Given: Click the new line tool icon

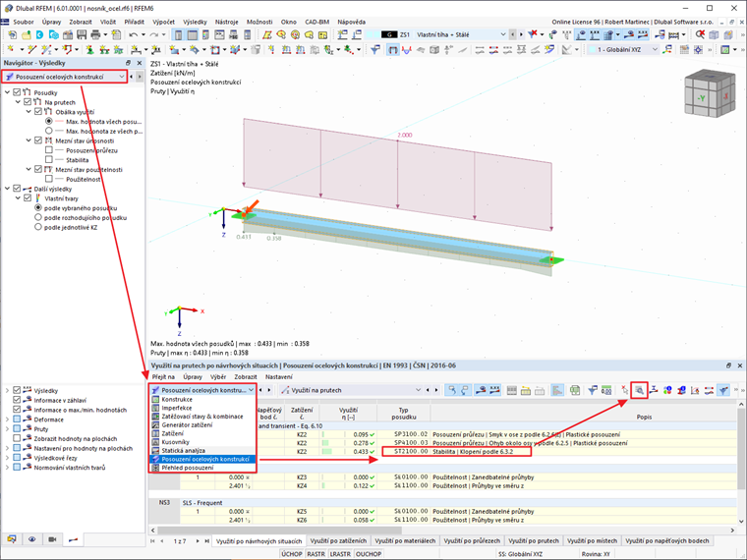Looking at the screenshot, I should 31,49.
